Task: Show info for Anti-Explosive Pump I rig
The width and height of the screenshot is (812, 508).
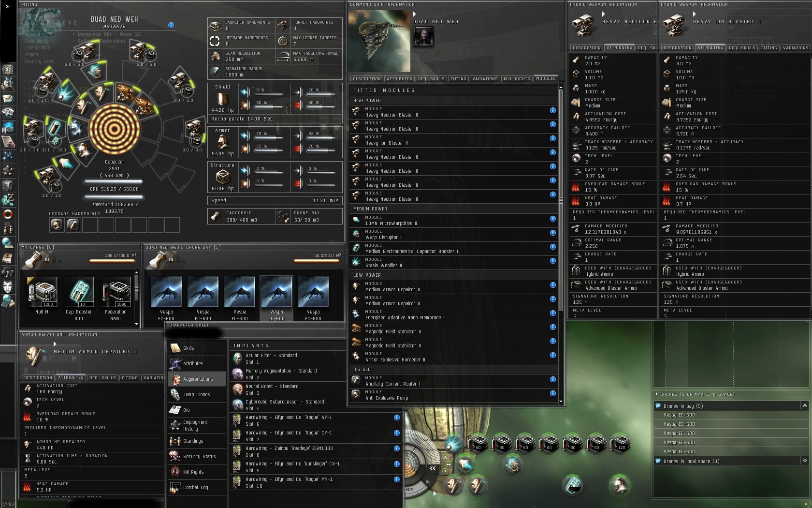Action: coord(552,393)
